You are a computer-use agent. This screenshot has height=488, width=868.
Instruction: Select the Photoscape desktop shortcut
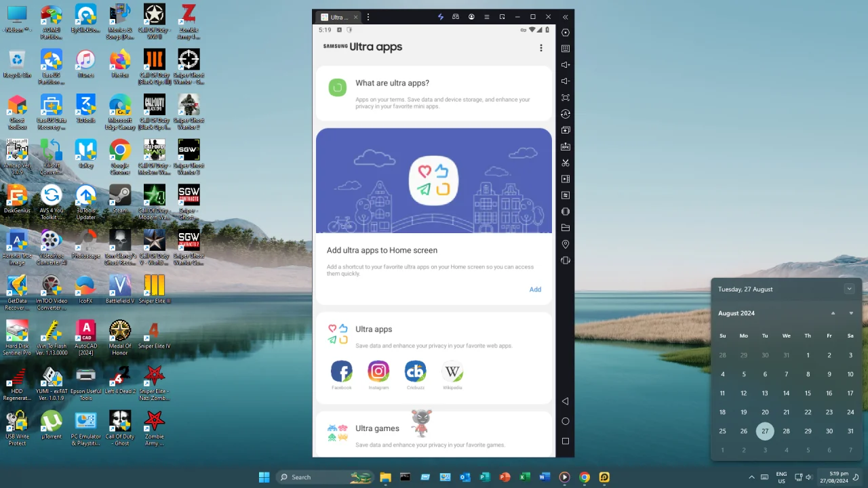[x=85, y=245]
